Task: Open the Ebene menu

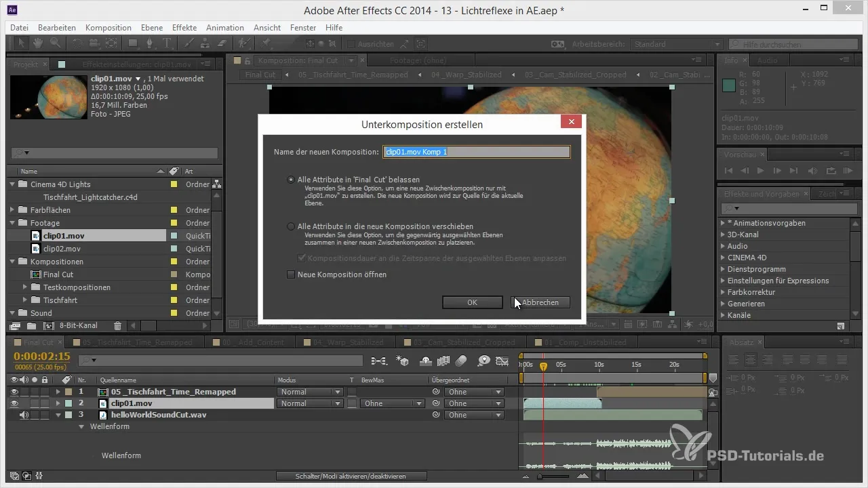Action: (152, 28)
